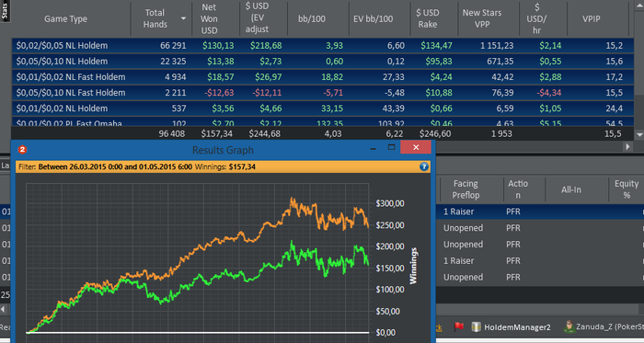Click the horizontal scroll right arrow under stats
644x343 pixels.
pyautogui.click(x=627, y=146)
